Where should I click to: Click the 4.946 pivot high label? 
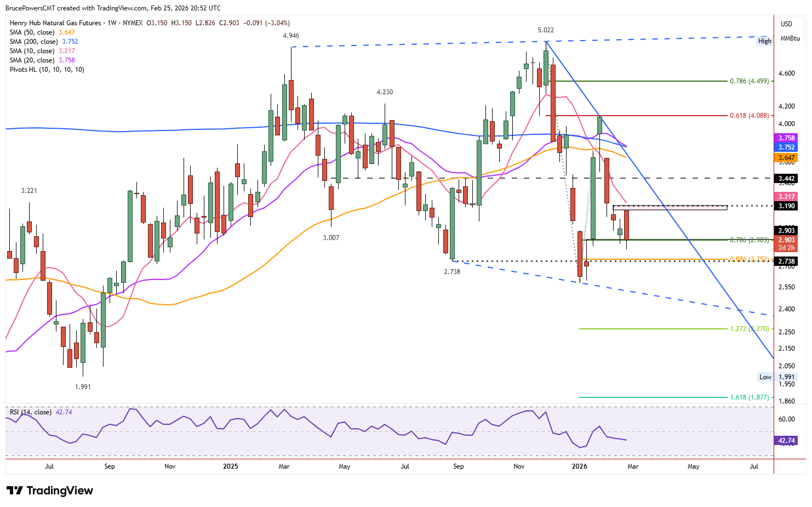(291, 36)
